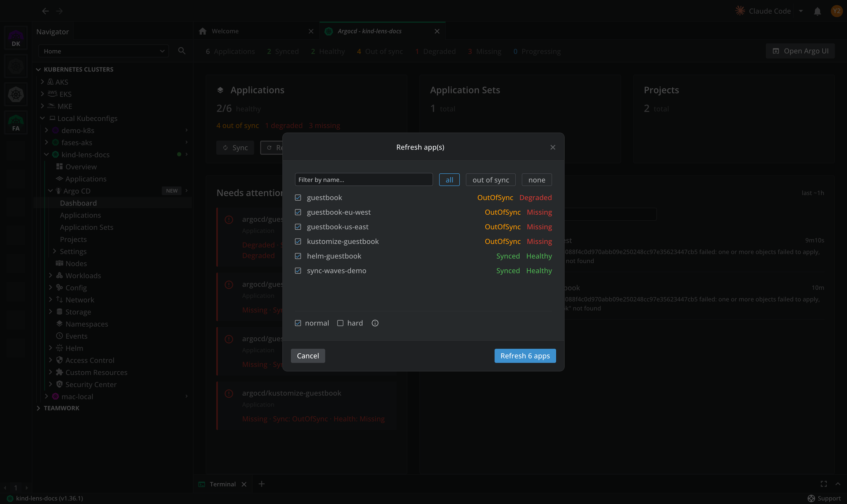Close the Welcome tab
The height and width of the screenshot is (504, 847).
311,31
